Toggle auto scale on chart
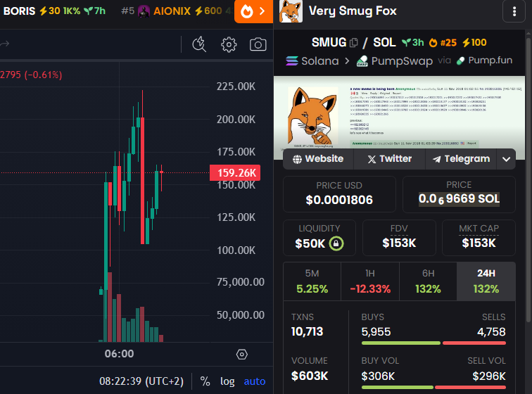532x394 pixels. (x=255, y=381)
